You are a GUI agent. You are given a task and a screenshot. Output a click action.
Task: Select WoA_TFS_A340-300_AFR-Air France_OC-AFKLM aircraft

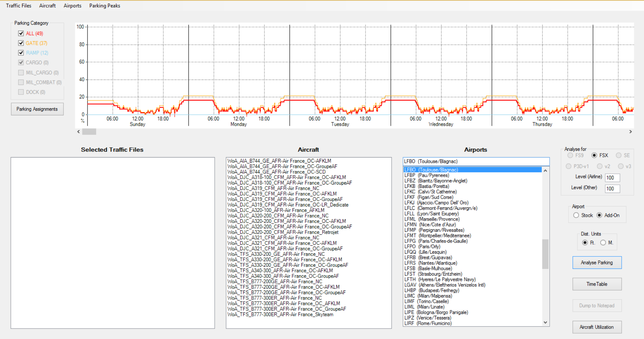pos(309,271)
